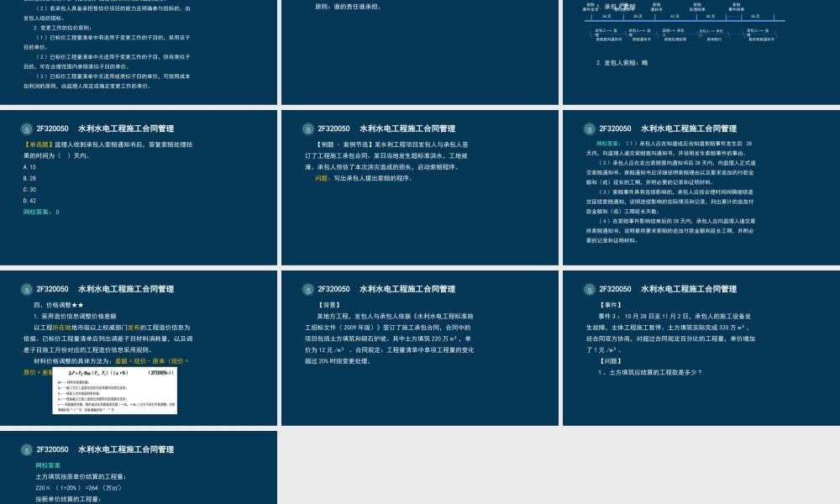Click the logo icon on the 【背景】 slide
The height and width of the screenshot is (504, 840).
point(307,289)
